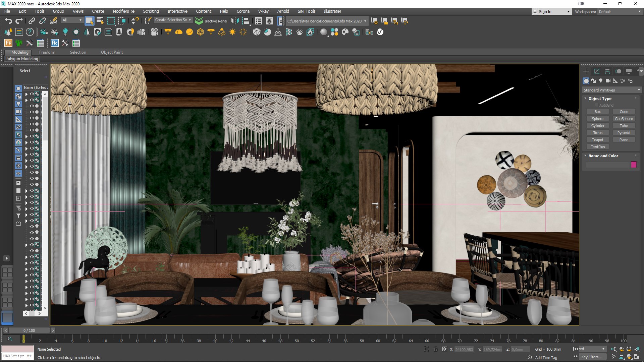The height and width of the screenshot is (362, 644).
Task: Switch to the Object Paint ribbon tab
Action: [x=112, y=52]
